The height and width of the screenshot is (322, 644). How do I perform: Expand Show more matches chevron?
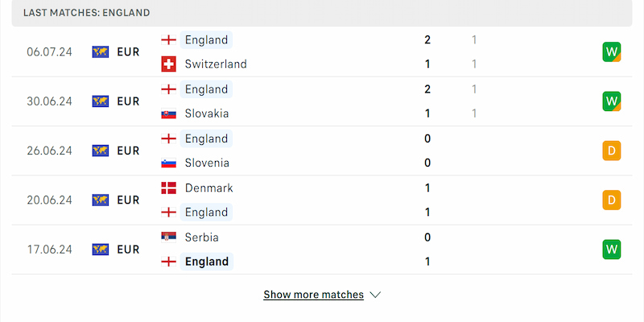tap(374, 295)
